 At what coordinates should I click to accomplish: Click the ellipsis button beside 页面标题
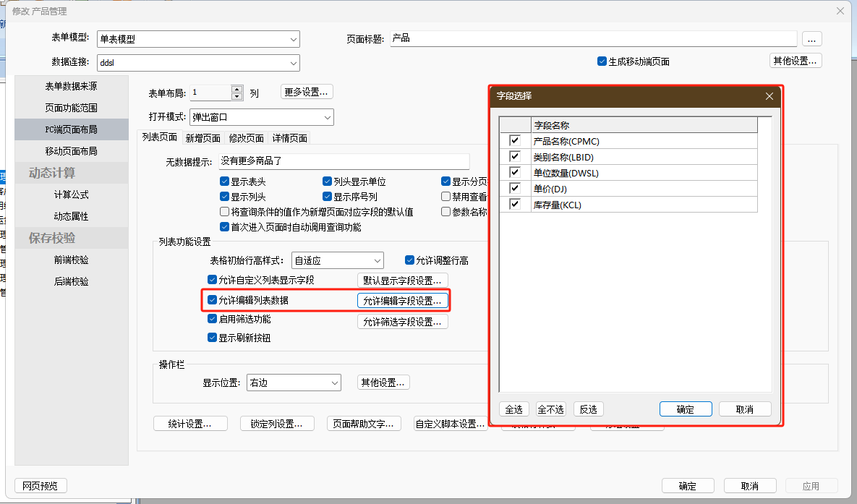coord(812,39)
